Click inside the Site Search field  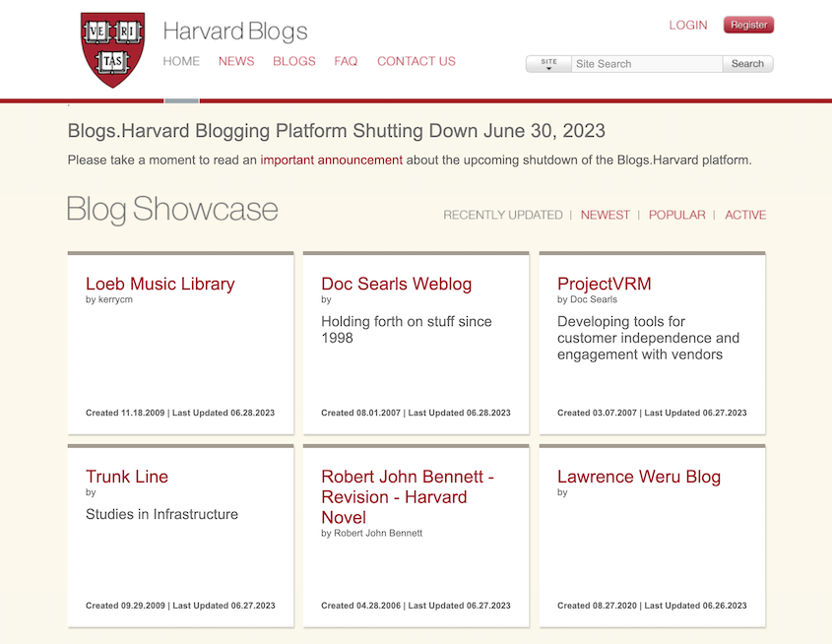[645, 62]
